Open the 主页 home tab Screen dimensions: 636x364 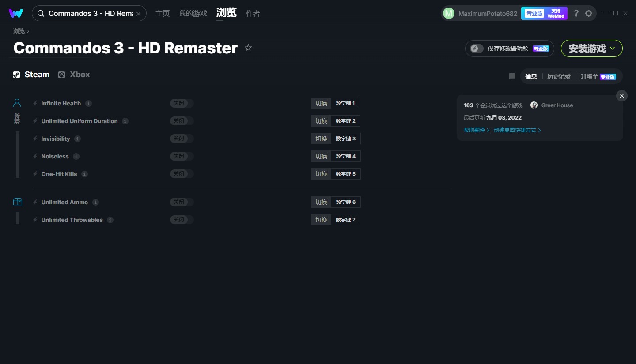[x=163, y=14]
